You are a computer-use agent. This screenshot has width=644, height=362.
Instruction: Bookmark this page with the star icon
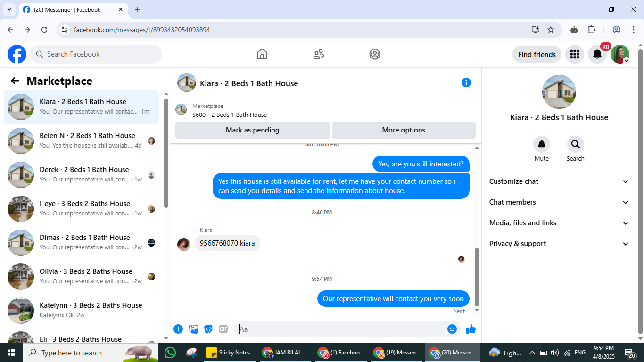551,30
